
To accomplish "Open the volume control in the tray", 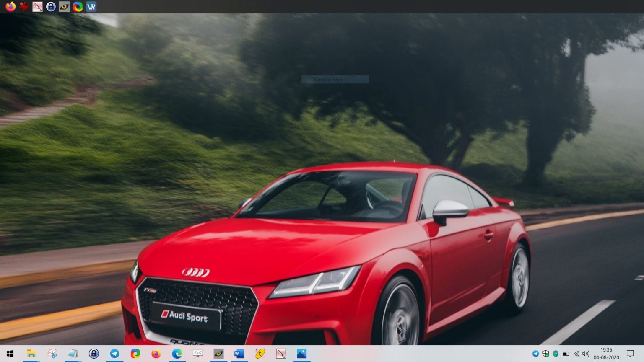I will [x=586, y=354].
